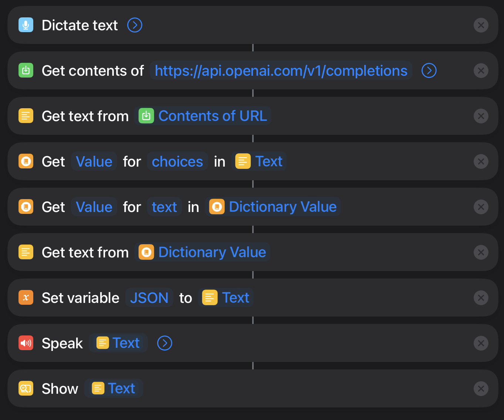This screenshot has height=420, width=504.
Task: Expand the Speak action settings
Action: 164,343
